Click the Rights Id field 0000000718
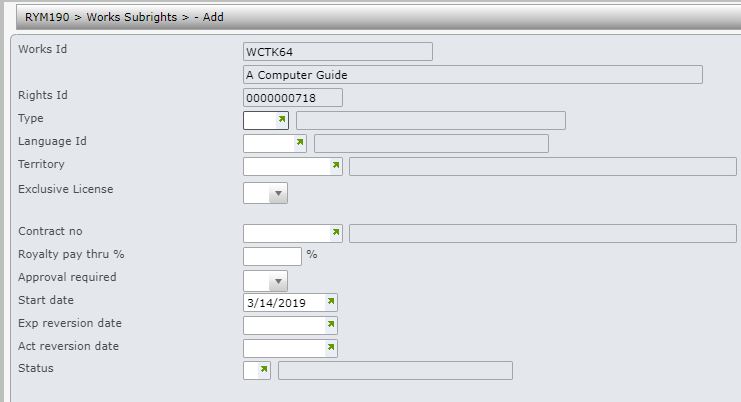Image resolution: width=741 pixels, height=402 pixels. tap(293, 98)
